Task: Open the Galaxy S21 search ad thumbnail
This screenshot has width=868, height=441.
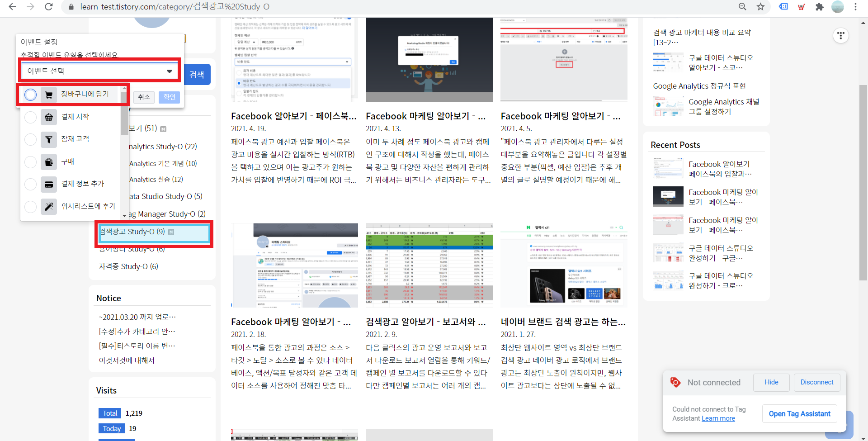Action: pos(564,265)
